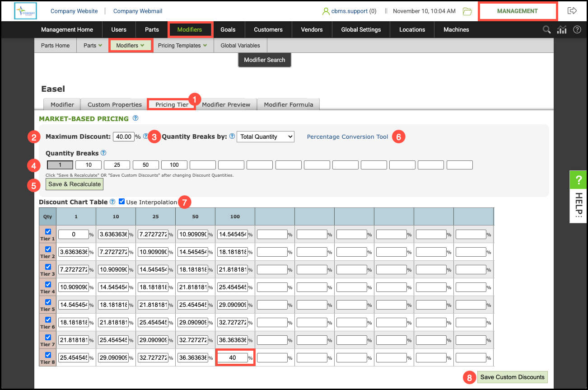Click the cbms.support user icon
Screen dimensions: 588x390
pos(326,11)
